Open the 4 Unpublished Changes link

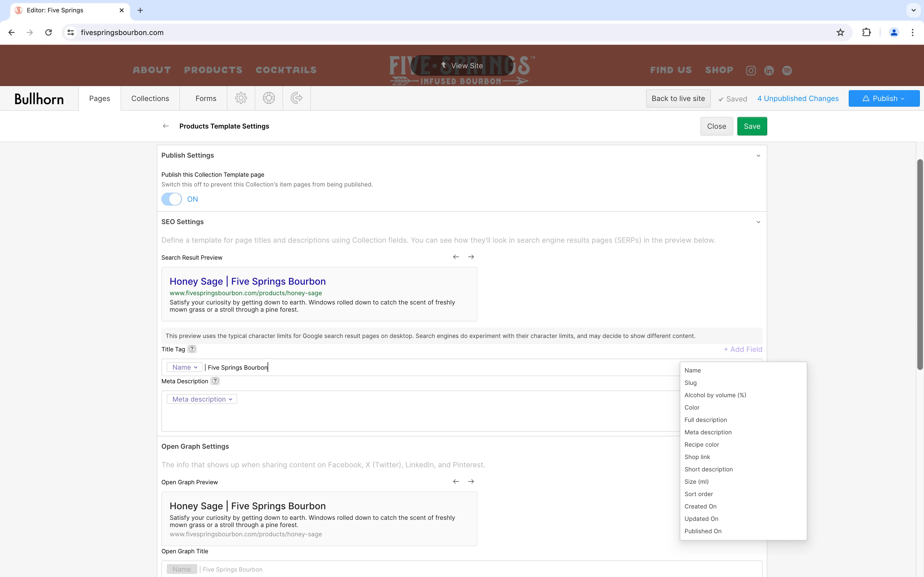pos(798,98)
